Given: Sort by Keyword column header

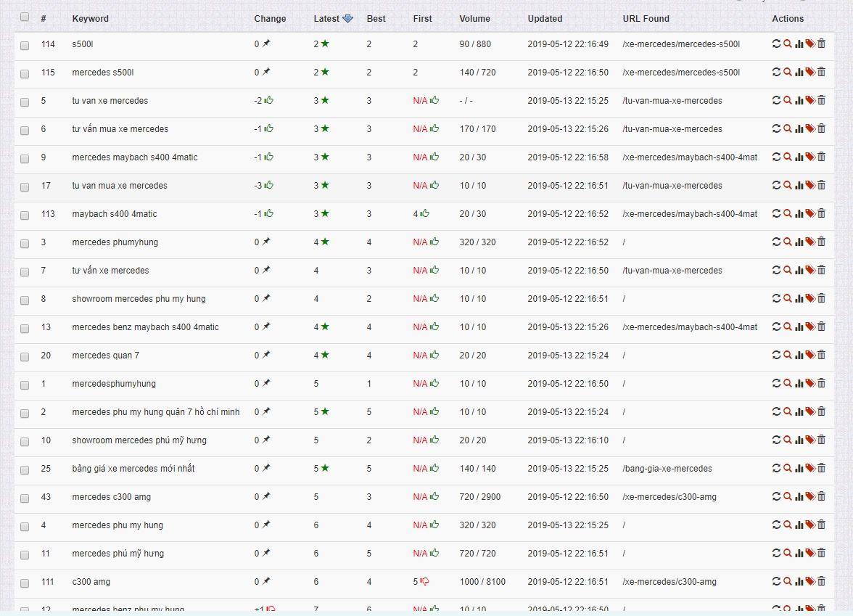Looking at the screenshot, I should click(90, 19).
